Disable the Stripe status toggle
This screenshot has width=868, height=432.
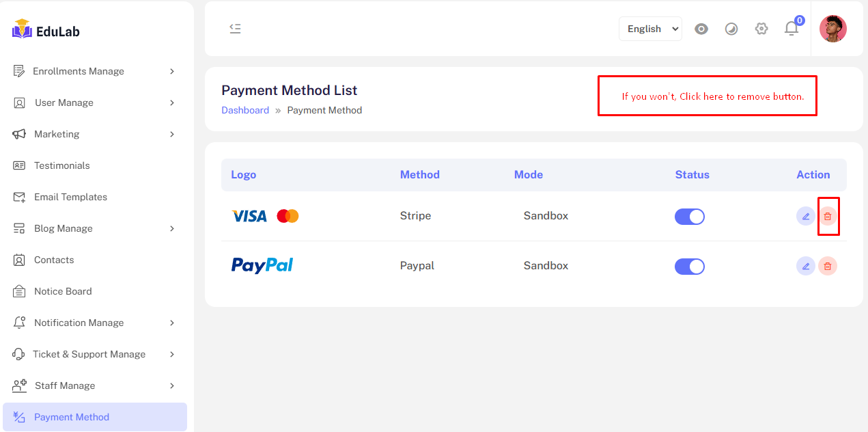point(690,217)
